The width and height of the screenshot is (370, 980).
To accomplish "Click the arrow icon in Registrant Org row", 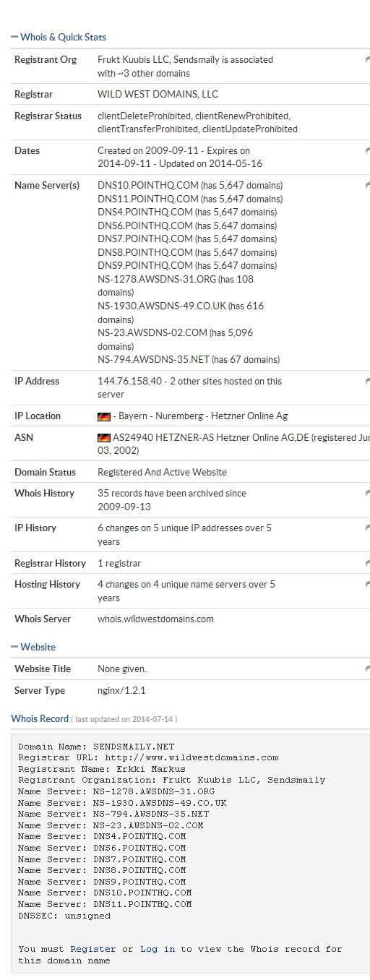I will point(367,60).
